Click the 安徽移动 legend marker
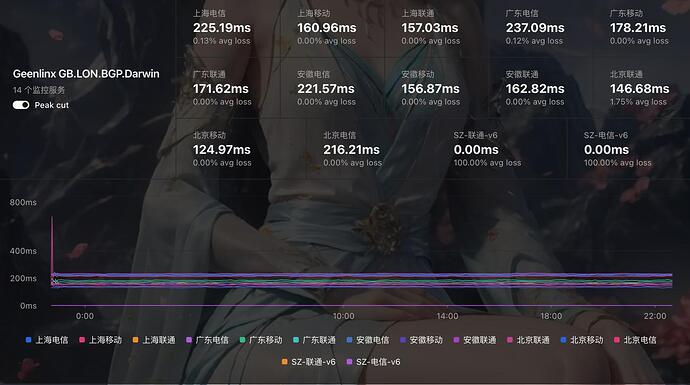The image size is (690, 385). 403,340
